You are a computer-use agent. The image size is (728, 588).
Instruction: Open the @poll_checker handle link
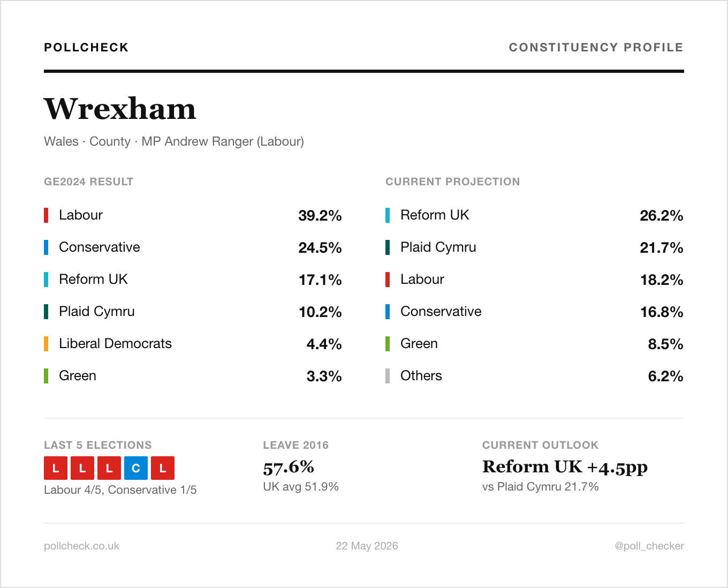tap(649, 546)
